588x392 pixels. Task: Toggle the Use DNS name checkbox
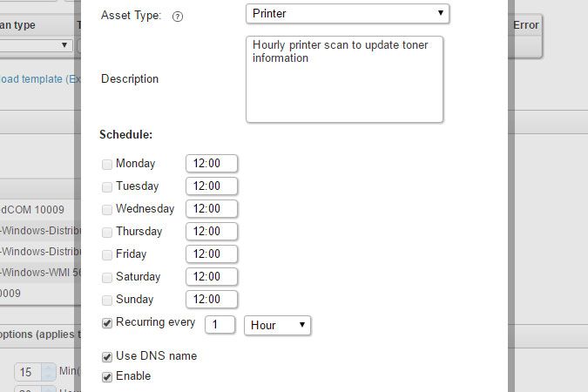click(x=107, y=356)
